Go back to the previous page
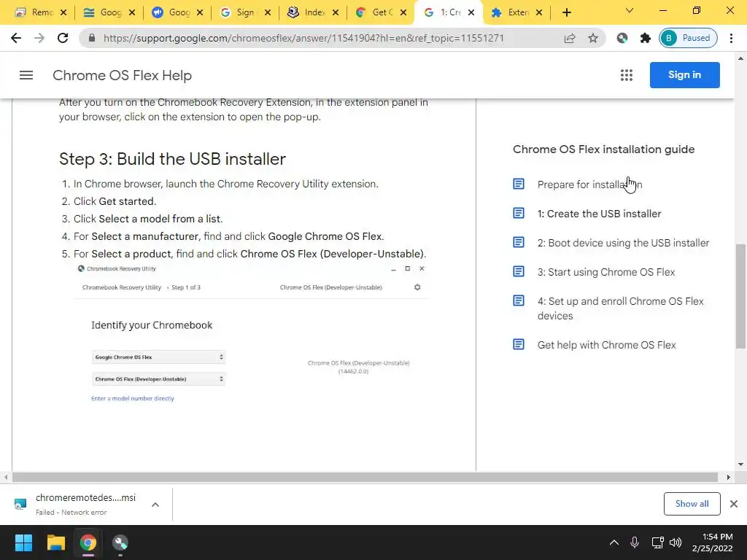Screen dimensions: 747x560 [x=16, y=38]
